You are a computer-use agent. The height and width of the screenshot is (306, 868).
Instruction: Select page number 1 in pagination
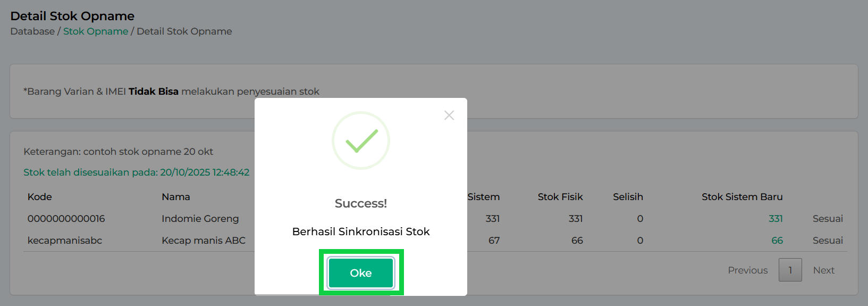(790, 270)
